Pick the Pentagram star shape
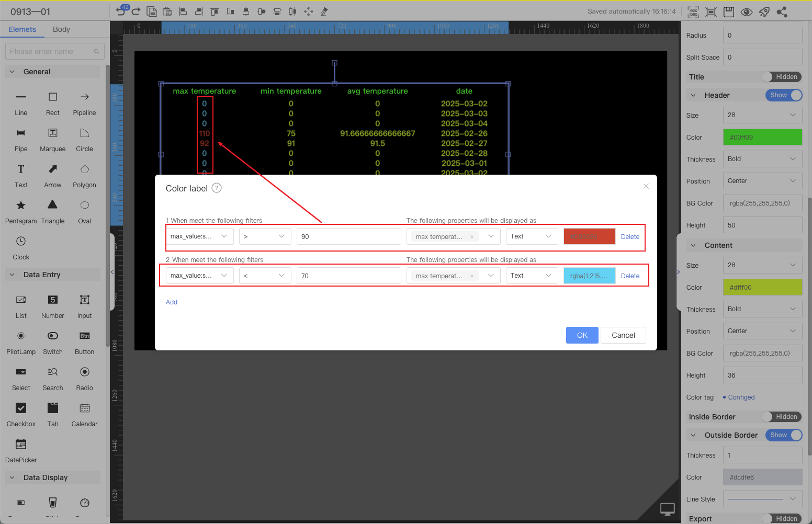 coord(21,206)
